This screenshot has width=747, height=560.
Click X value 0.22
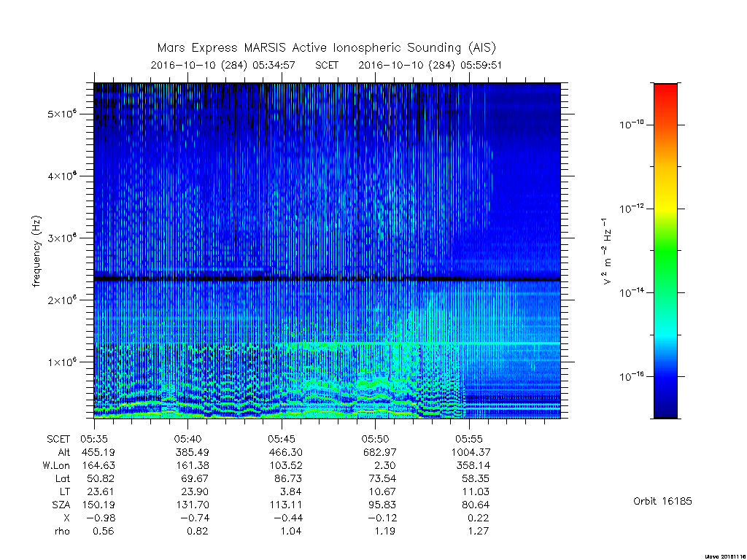tap(479, 518)
